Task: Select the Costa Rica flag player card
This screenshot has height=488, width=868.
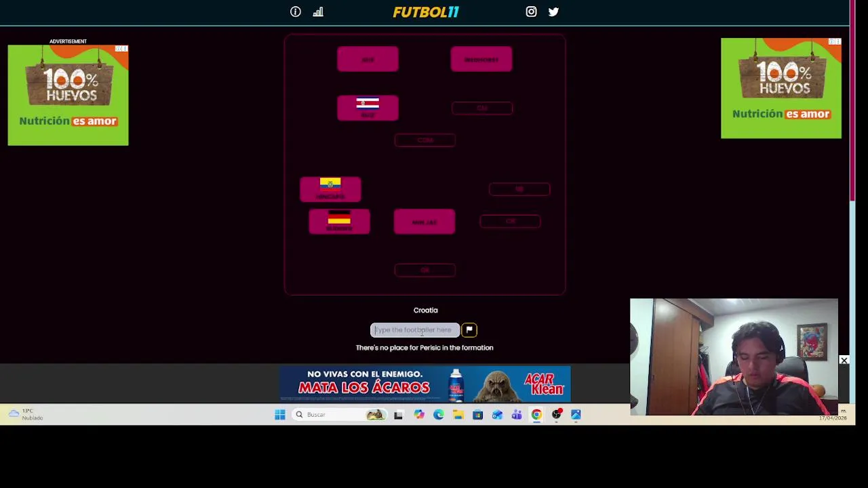Action: pos(368,108)
